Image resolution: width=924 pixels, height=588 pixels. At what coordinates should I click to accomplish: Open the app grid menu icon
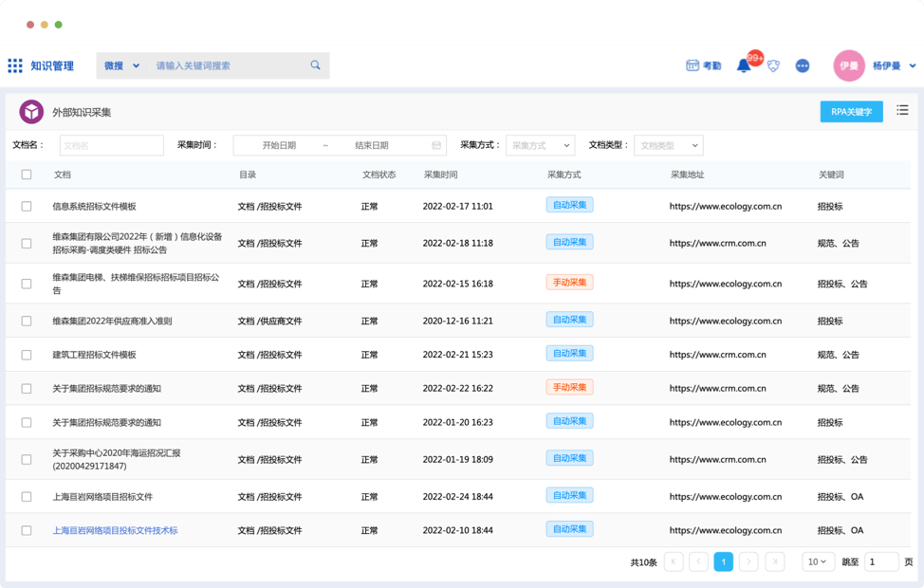pyautogui.click(x=15, y=65)
